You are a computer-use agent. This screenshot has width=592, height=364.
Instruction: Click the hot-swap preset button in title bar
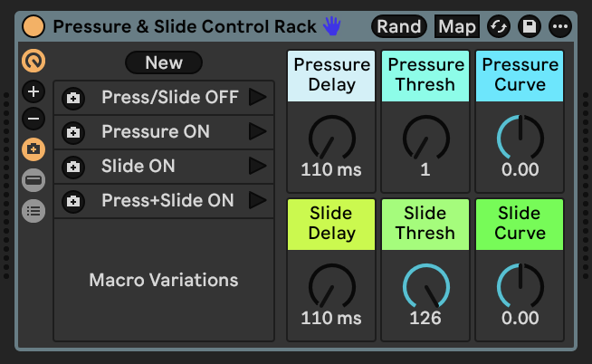[498, 26]
